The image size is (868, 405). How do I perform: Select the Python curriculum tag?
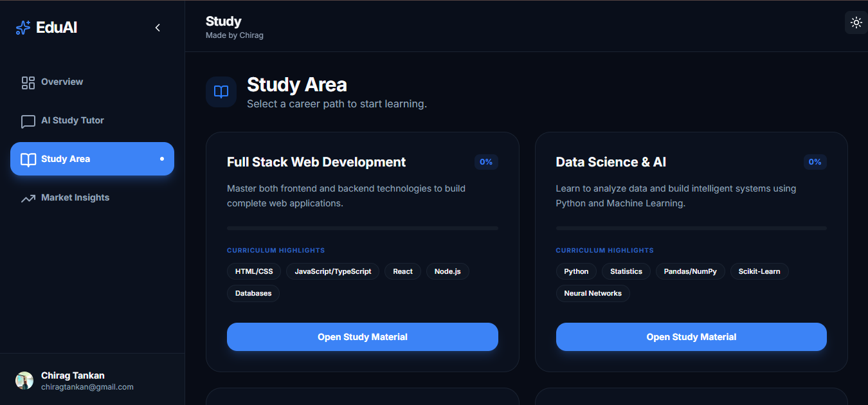(576, 271)
